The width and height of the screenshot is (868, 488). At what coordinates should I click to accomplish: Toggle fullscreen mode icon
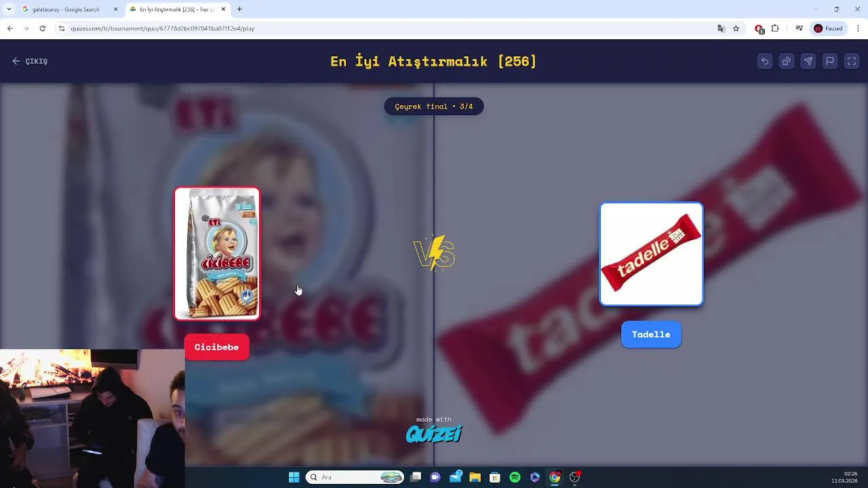[x=852, y=61]
